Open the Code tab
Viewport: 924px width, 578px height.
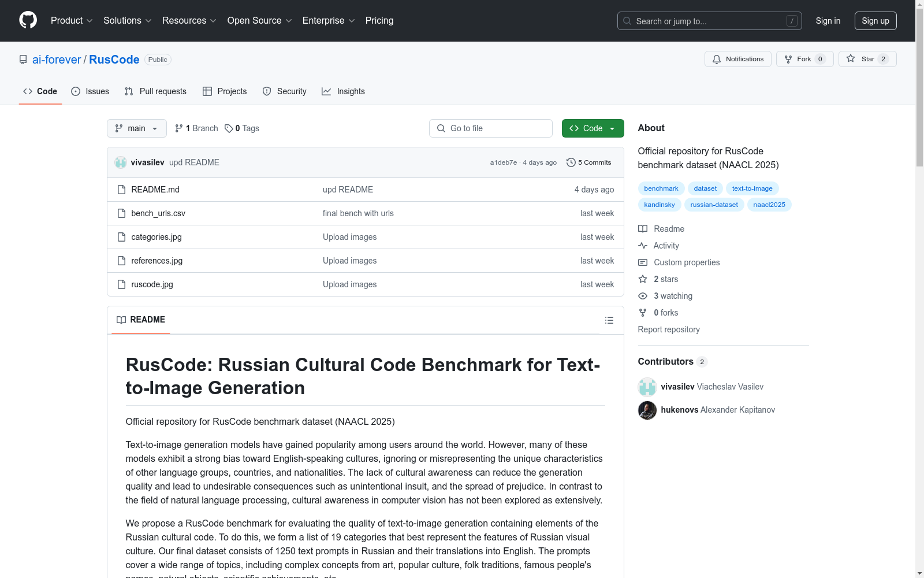tap(40, 91)
